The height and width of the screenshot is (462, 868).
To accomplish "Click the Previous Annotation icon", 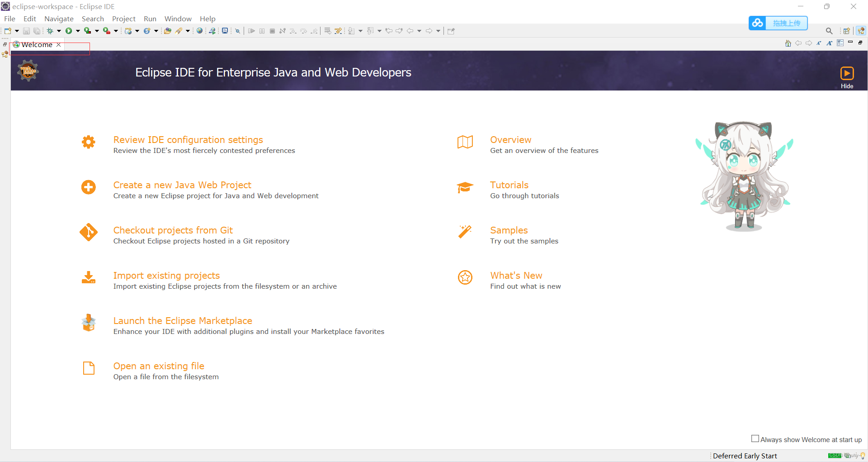I will point(370,31).
